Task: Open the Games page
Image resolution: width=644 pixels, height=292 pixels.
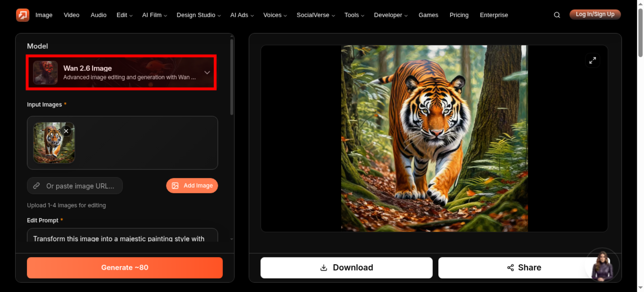Action: pos(428,15)
